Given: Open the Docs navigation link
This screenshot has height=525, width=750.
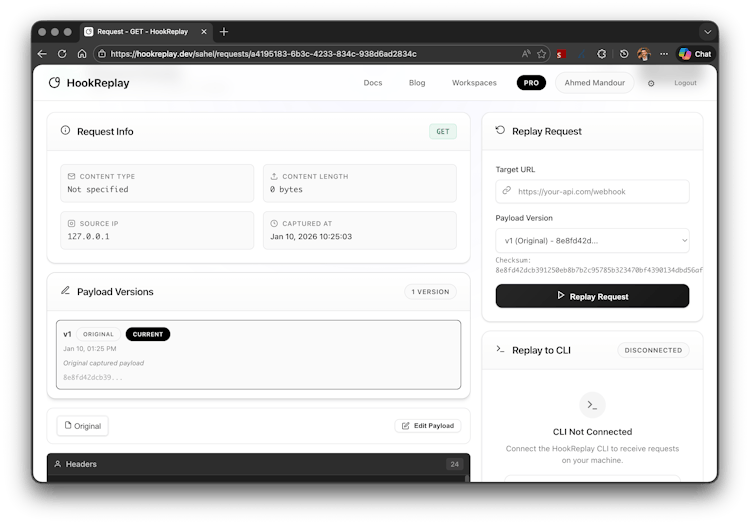Looking at the screenshot, I should coord(372,83).
